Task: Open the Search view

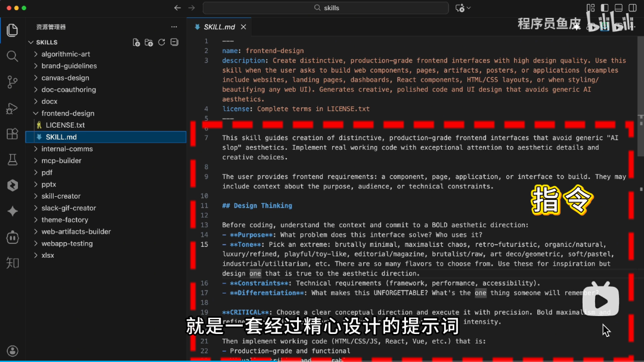Action: (x=13, y=55)
